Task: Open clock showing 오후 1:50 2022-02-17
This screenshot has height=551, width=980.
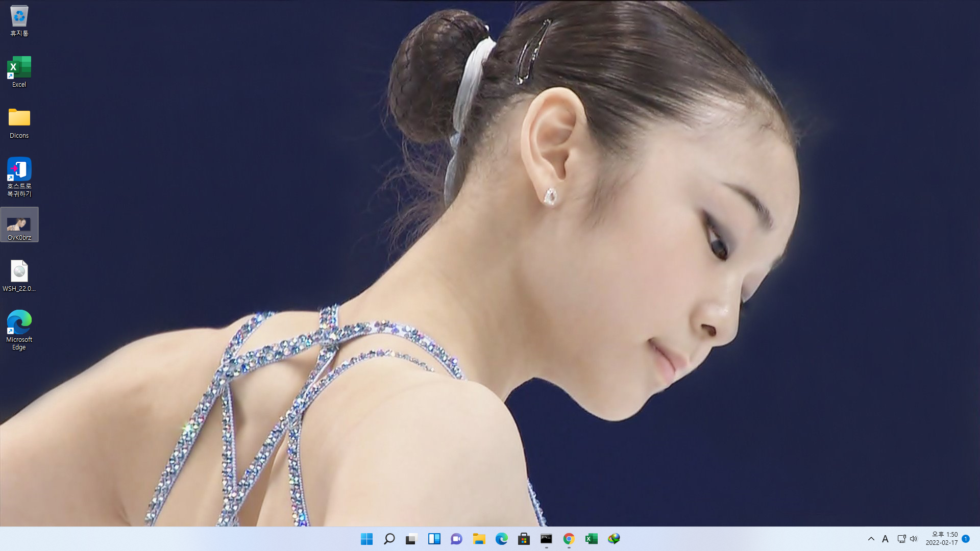Action: point(942,539)
